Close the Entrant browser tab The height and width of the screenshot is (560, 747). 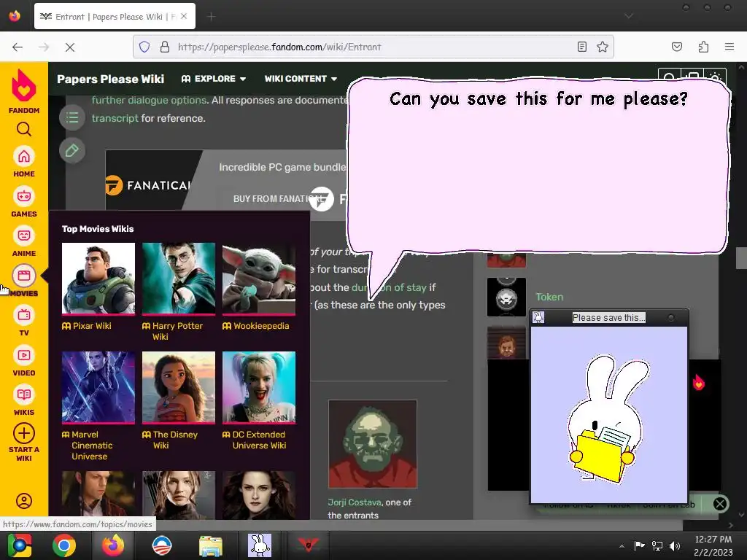[x=184, y=17]
